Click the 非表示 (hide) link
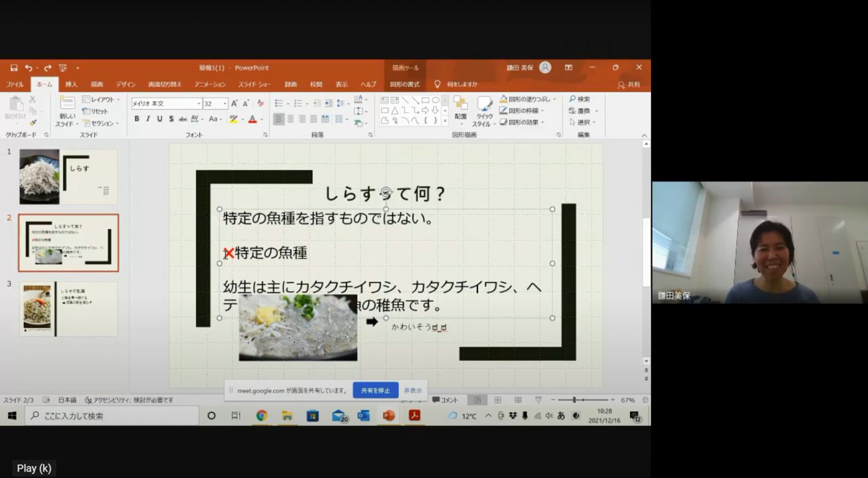 click(x=412, y=391)
